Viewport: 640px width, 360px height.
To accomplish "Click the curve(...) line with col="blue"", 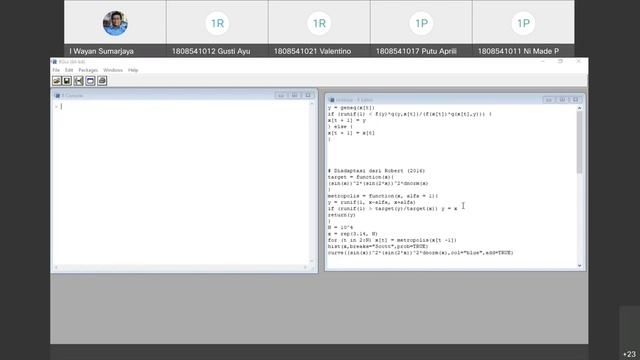I will [x=420, y=253].
